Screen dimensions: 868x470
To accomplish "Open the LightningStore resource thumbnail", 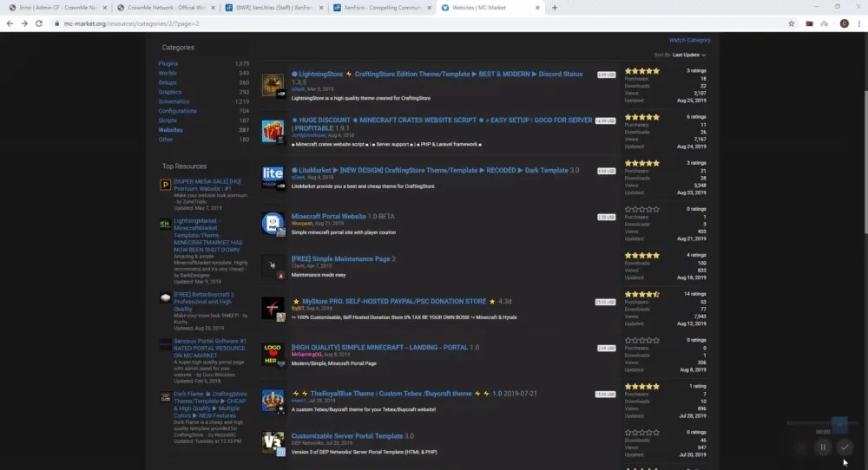I will tap(273, 85).
